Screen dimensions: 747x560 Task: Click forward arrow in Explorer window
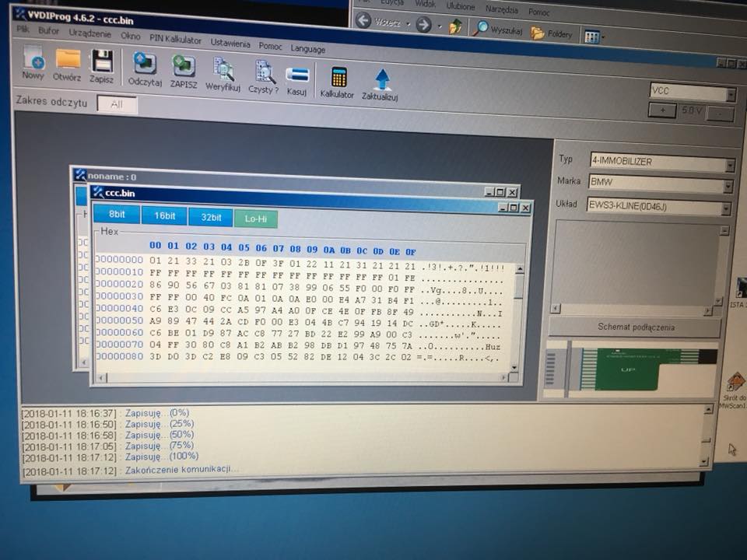[x=423, y=24]
